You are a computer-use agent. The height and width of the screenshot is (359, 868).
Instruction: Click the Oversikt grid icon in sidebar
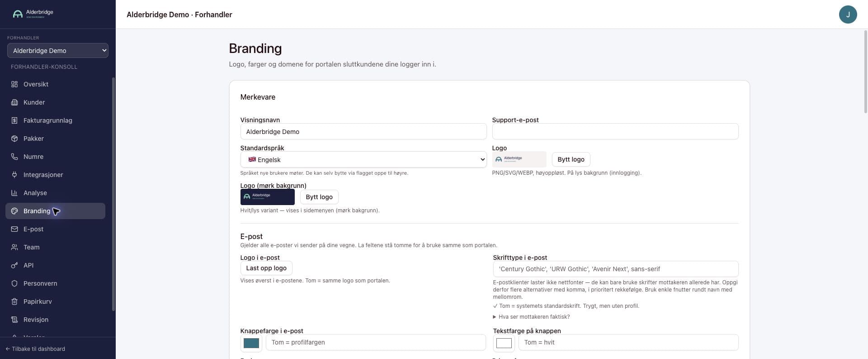(x=14, y=84)
